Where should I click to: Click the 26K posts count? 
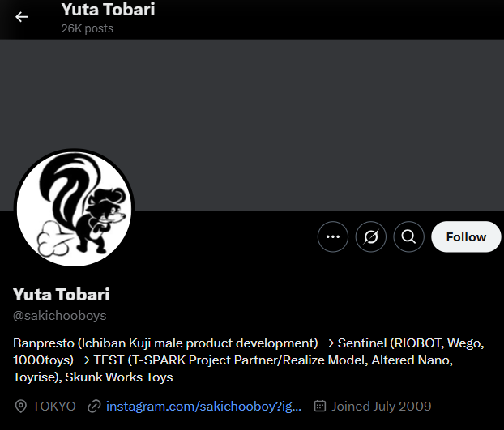(88, 28)
